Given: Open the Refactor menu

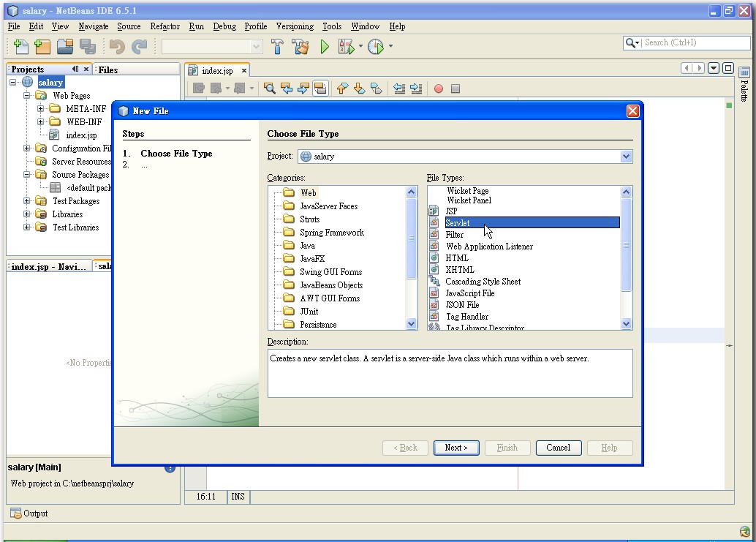Looking at the screenshot, I should (165, 26).
